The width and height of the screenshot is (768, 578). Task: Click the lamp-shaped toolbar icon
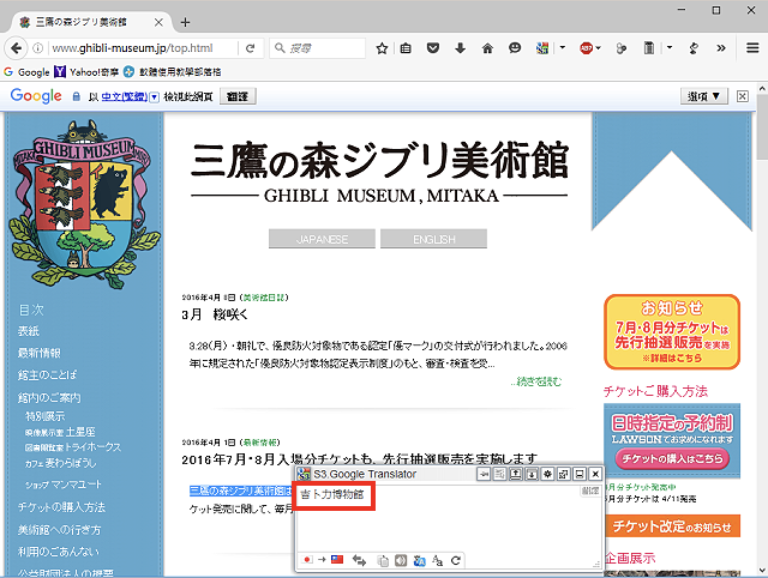coord(693,48)
